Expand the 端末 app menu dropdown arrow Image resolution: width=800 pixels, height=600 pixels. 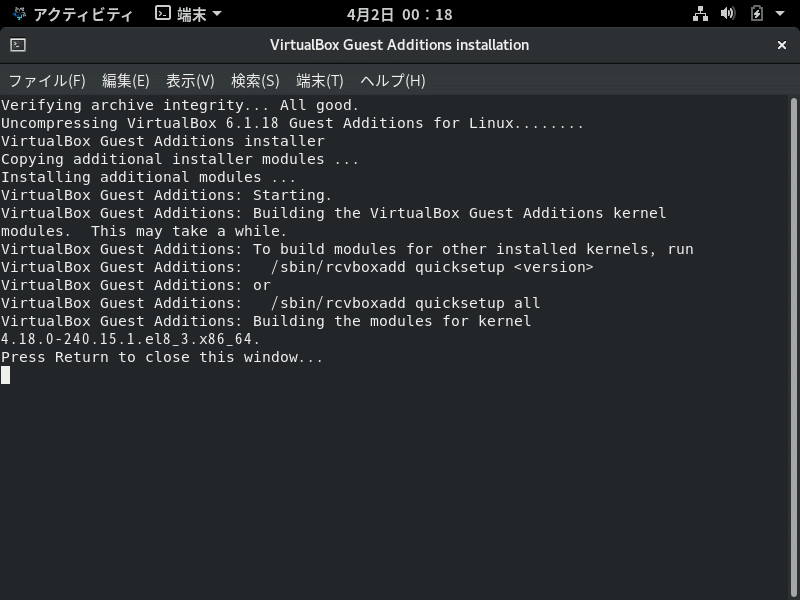(218, 14)
